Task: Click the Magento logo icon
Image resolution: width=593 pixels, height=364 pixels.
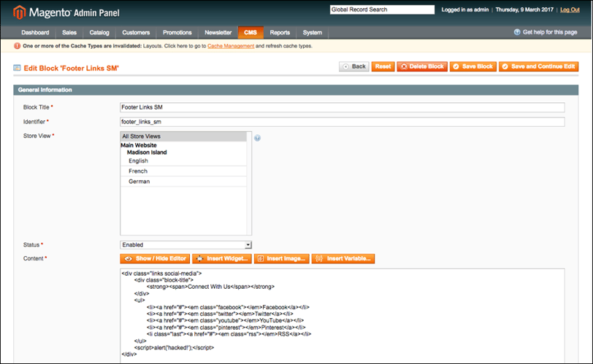Action: tap(20, 12)
